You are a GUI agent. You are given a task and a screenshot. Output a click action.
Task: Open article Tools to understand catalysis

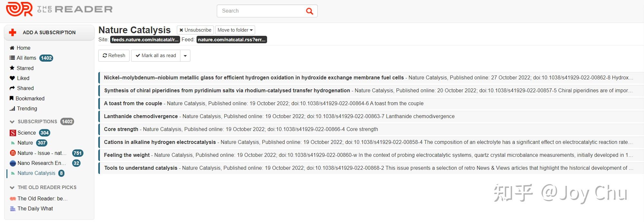click(370, 168)
